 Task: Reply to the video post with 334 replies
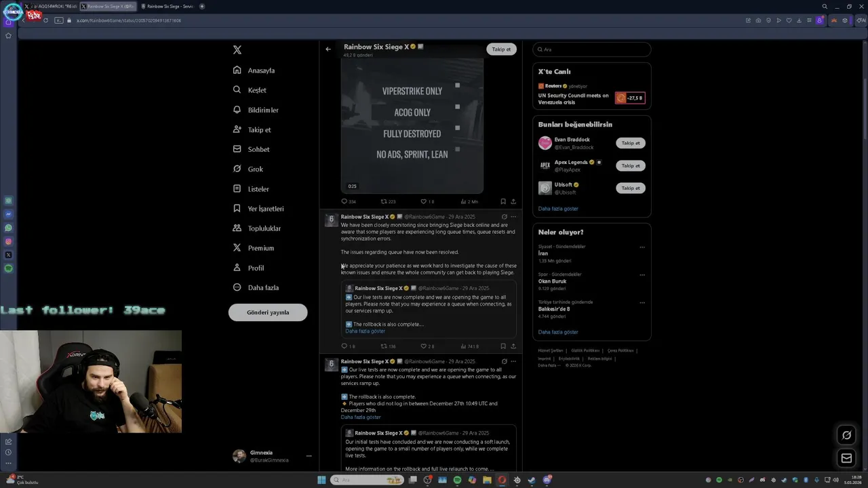(349, 201)
